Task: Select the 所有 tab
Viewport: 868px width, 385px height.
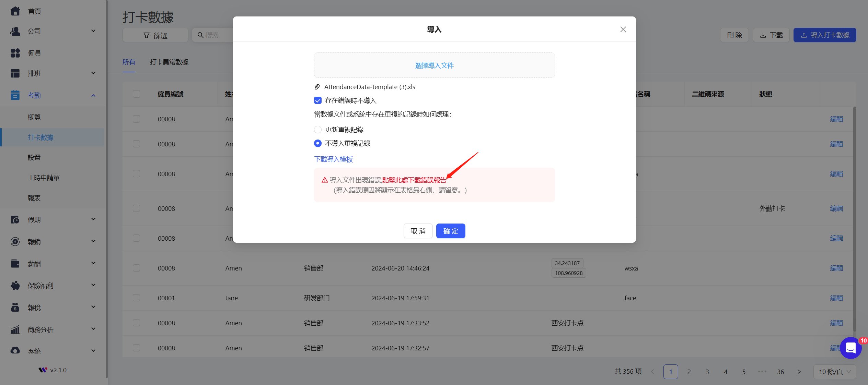Action: coord(129,62)
